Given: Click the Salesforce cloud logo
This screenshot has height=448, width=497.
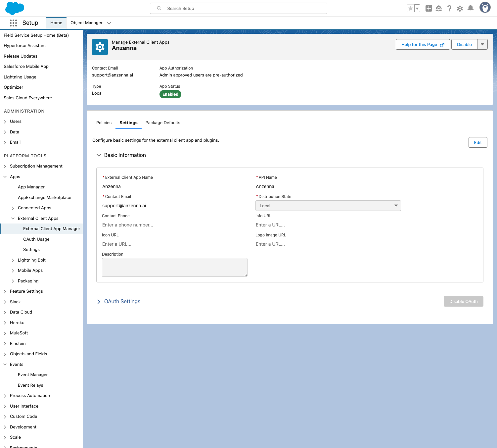Looking at the screenshot, I should [15, 8].
